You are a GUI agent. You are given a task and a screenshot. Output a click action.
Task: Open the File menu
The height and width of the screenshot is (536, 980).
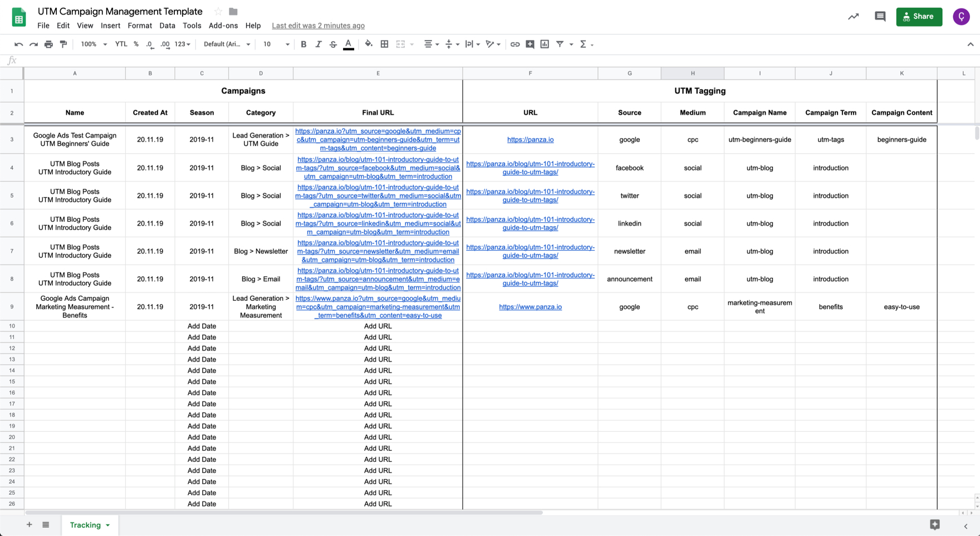[43, 26]
